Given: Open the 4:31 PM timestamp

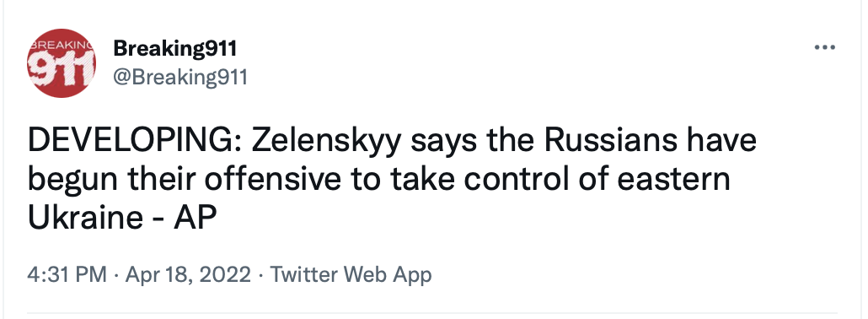Looking at the screenshot, I should pyautogui.click(x=67, y=274).
